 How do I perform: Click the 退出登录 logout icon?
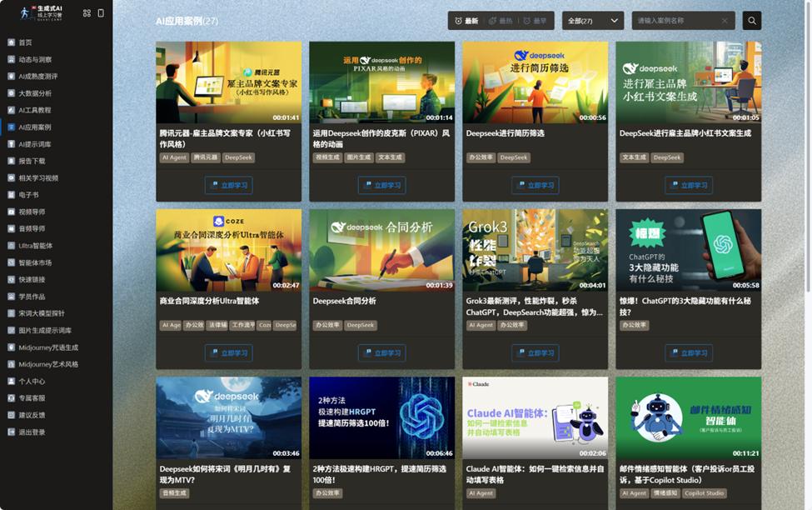tap(11, 432)
